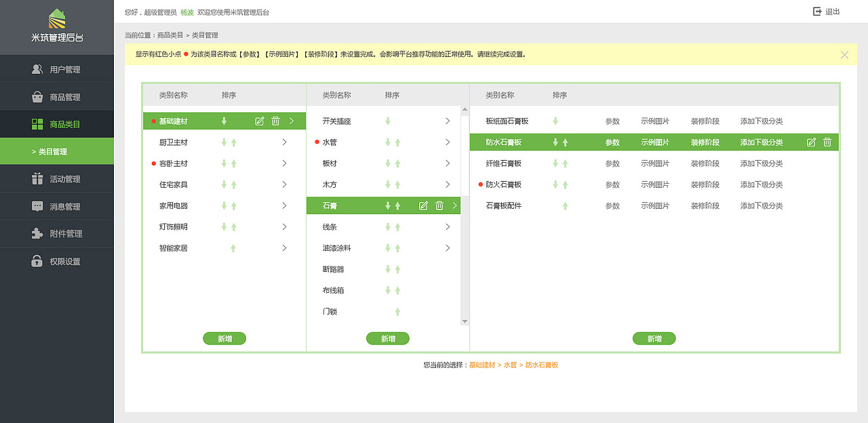The height and width of the screenshot is (423, 868).
Task: Expand 厨卫主材 subcategories chevron
Action: [284, 142]
